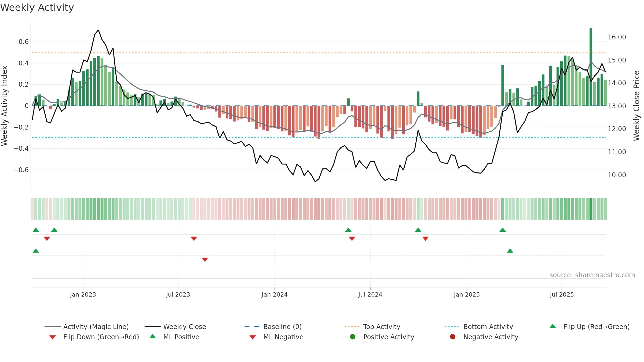Toggle the Bottom Activity legend entry
Image resolution: width=644 pixels, height=362 pixels.
[x=479, y=327]
